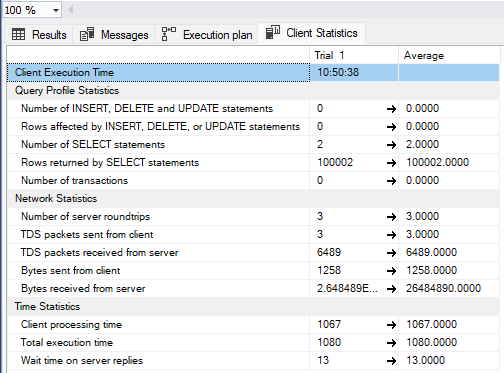Click the arrow in Number of transactions row
The height and width of the screenshot is (373, 504).
click(391, 181)
